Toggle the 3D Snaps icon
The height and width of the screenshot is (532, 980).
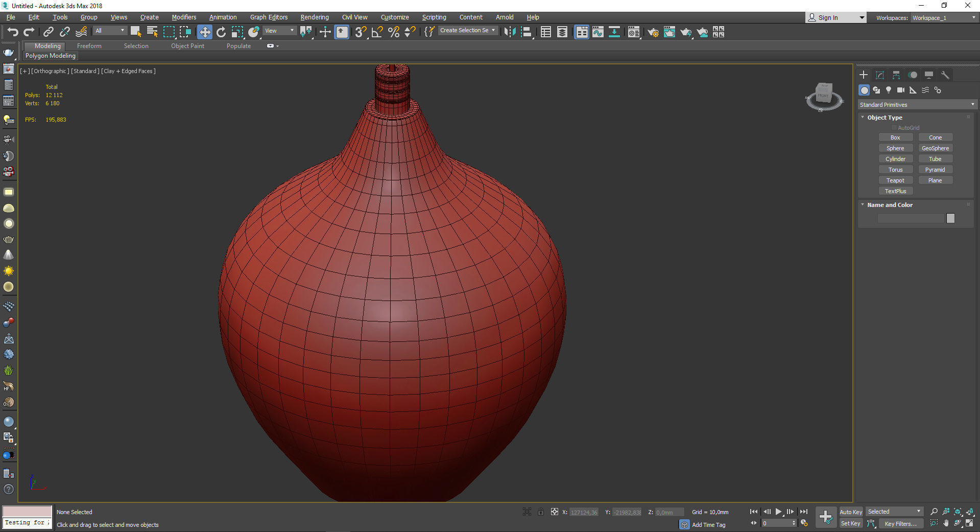361,32
